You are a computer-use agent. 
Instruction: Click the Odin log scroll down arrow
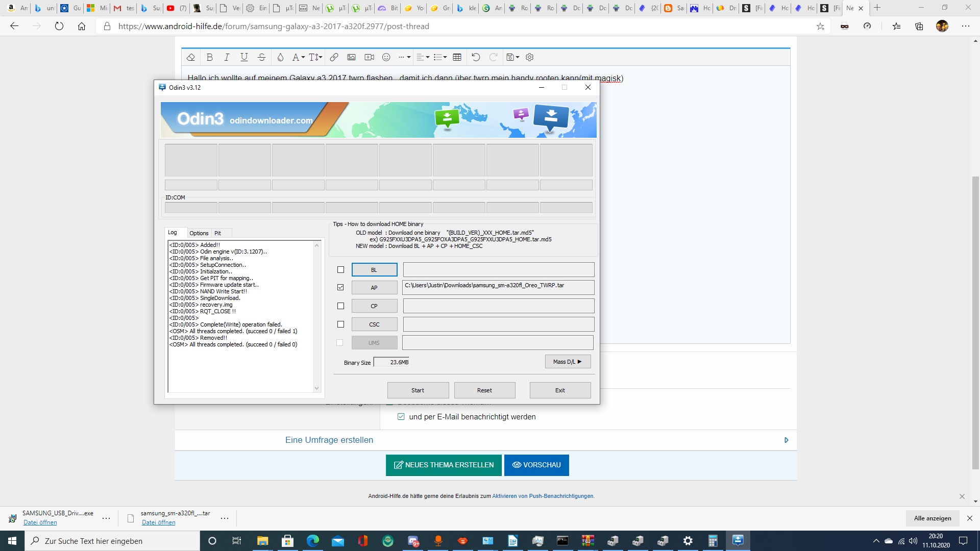coord(316,388)
